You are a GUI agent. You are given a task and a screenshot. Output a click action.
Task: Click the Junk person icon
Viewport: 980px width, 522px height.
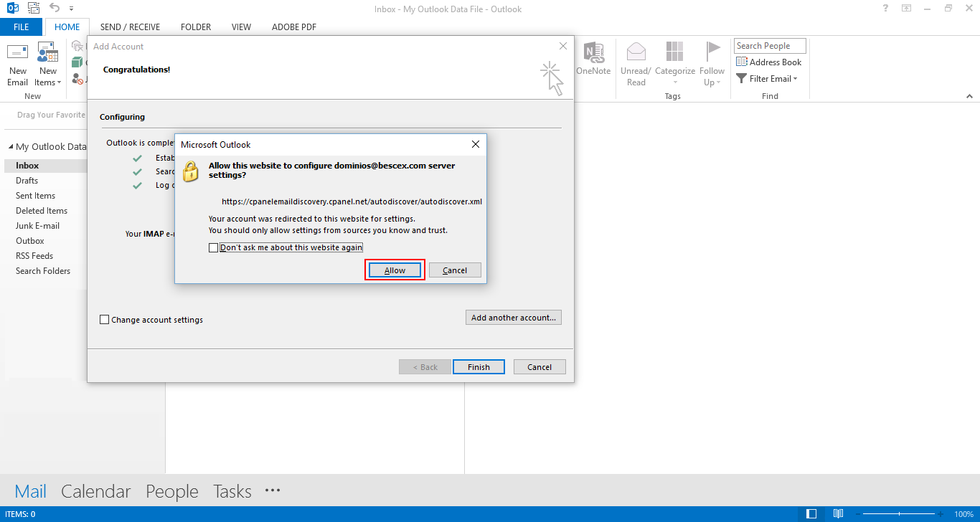pyautogui.click(x=77, y=80)
